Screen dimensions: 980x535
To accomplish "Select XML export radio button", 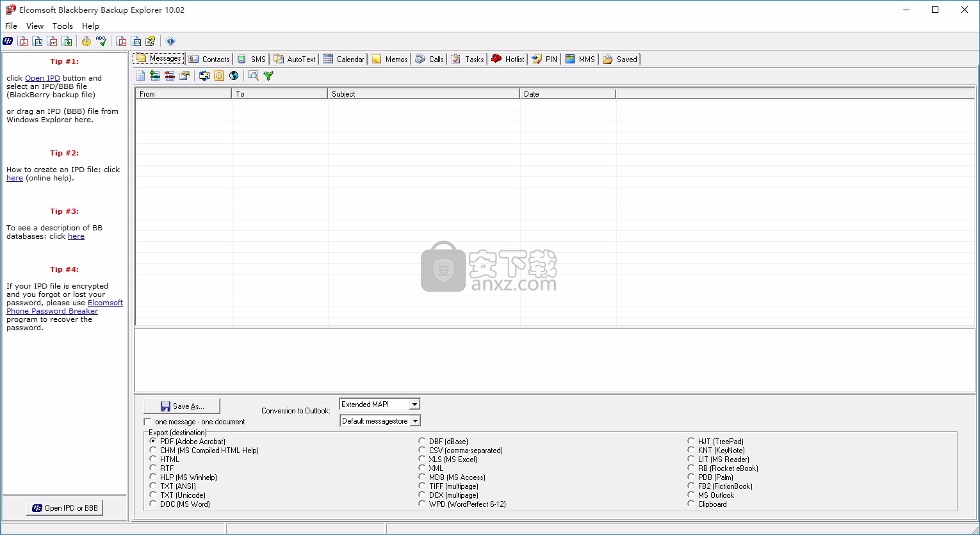I will (422, 468).
